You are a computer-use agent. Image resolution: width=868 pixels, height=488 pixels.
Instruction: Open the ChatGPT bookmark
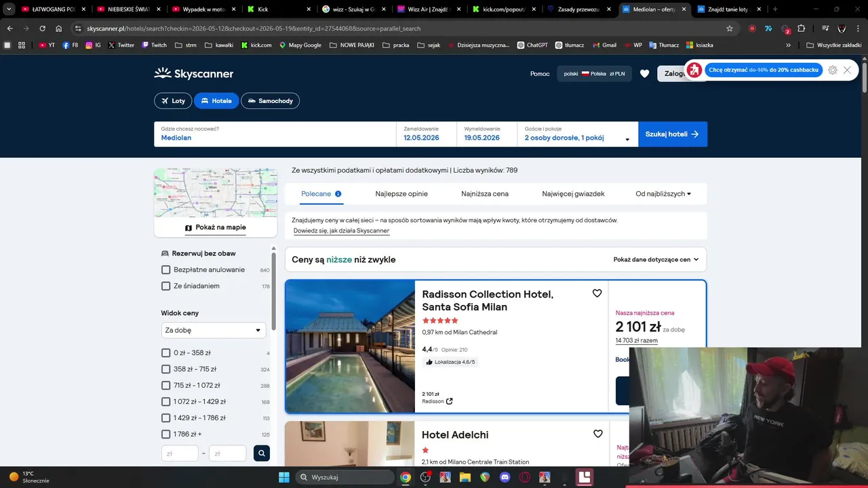(x=532, y=45)
